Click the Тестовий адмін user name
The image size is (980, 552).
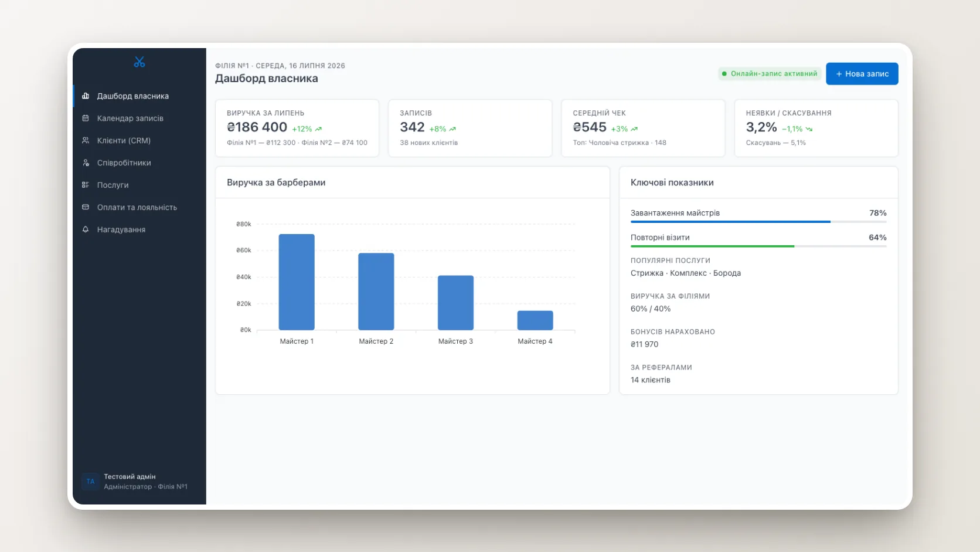[x=130, y=476]
